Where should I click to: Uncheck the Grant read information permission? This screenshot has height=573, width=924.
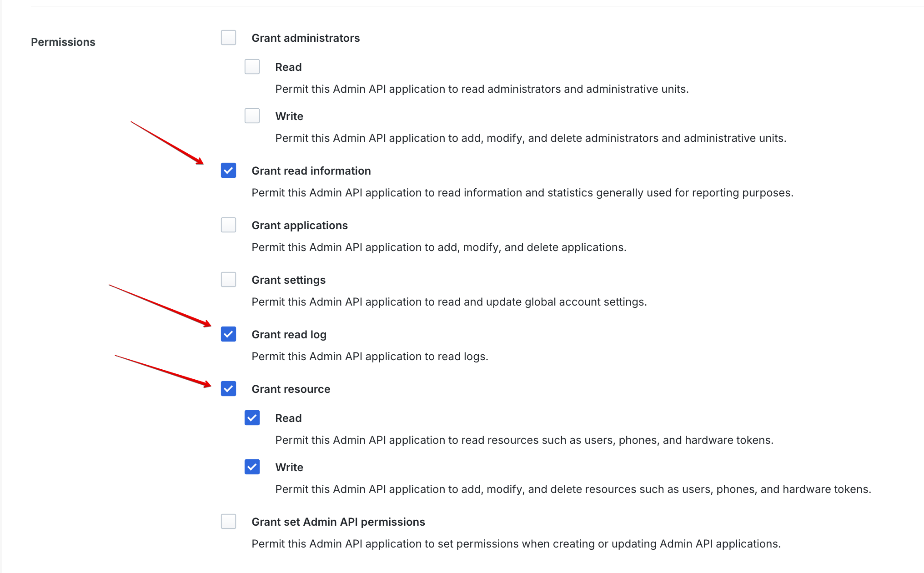click(x=228, y=171)
